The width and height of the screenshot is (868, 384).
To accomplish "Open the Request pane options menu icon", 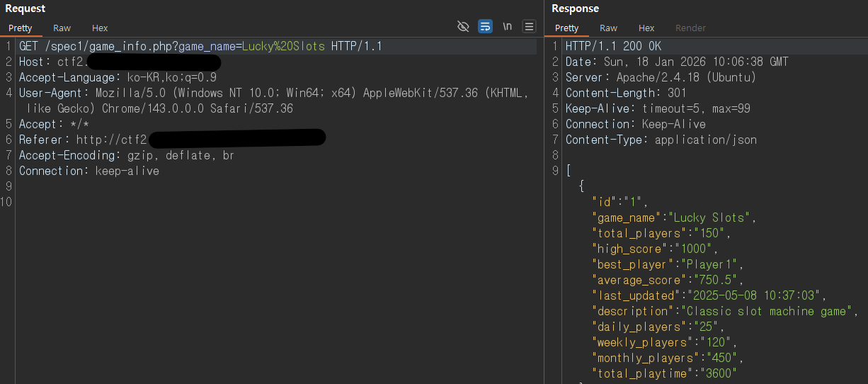I will tap(529, 27).
